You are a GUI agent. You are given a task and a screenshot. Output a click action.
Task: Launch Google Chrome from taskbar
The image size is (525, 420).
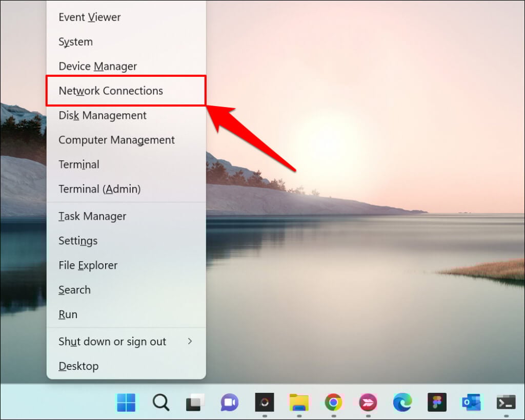click(333, 402)
